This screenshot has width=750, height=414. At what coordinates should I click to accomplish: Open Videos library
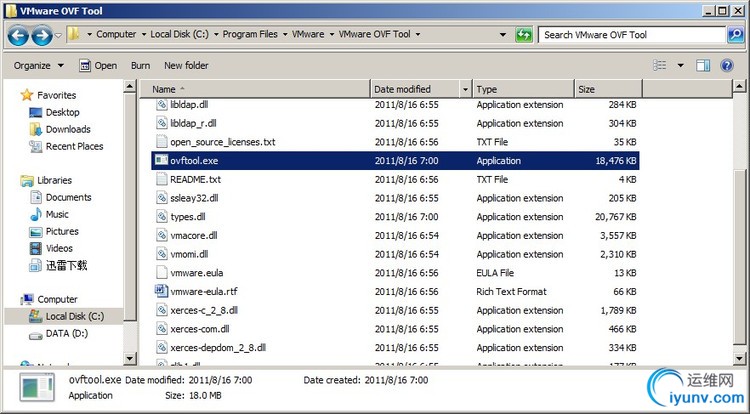[51, 249]
